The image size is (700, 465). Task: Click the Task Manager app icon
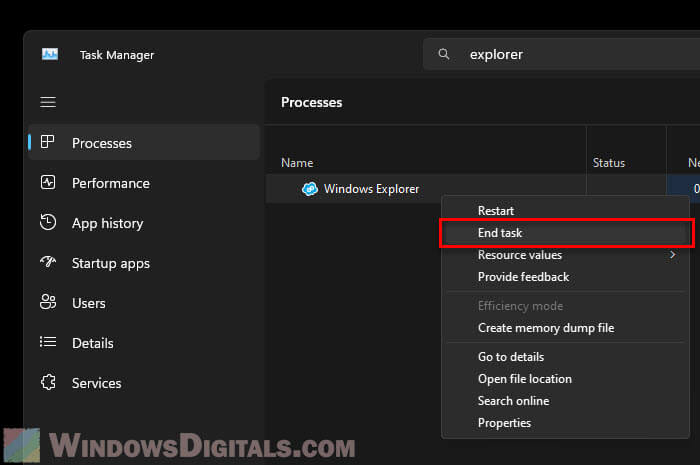click(50, 54)
